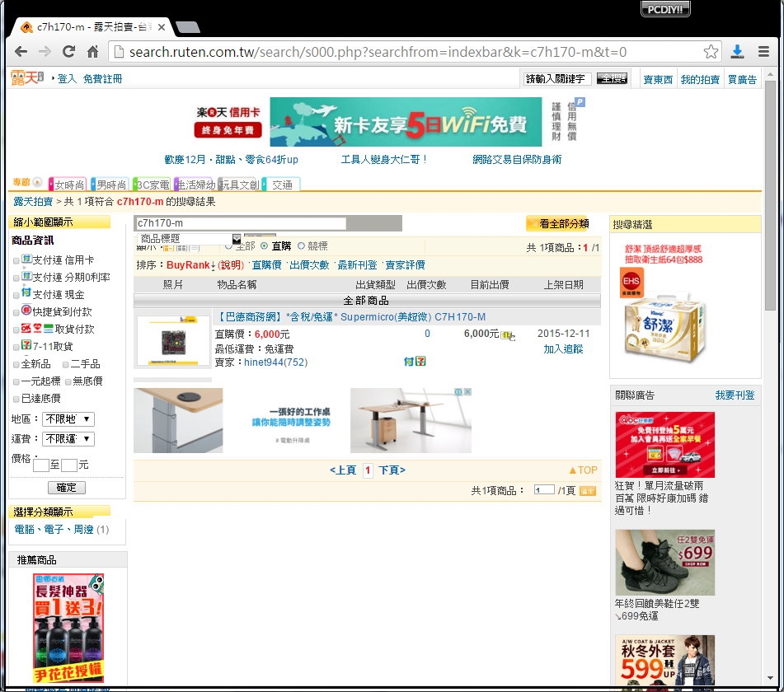The height and width of the screenshot is (692, 784).
Task: Click the 7-11 icon in the listing row
Action: 420,361
